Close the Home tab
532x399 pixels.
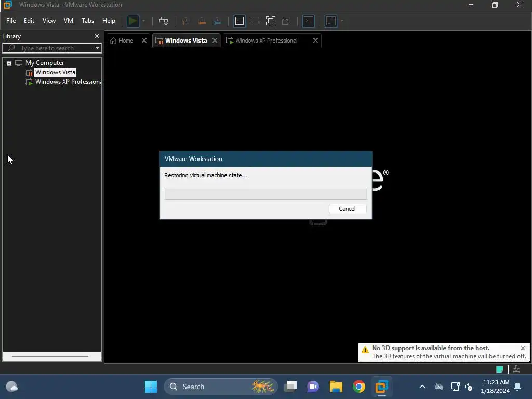coord(144,41)
